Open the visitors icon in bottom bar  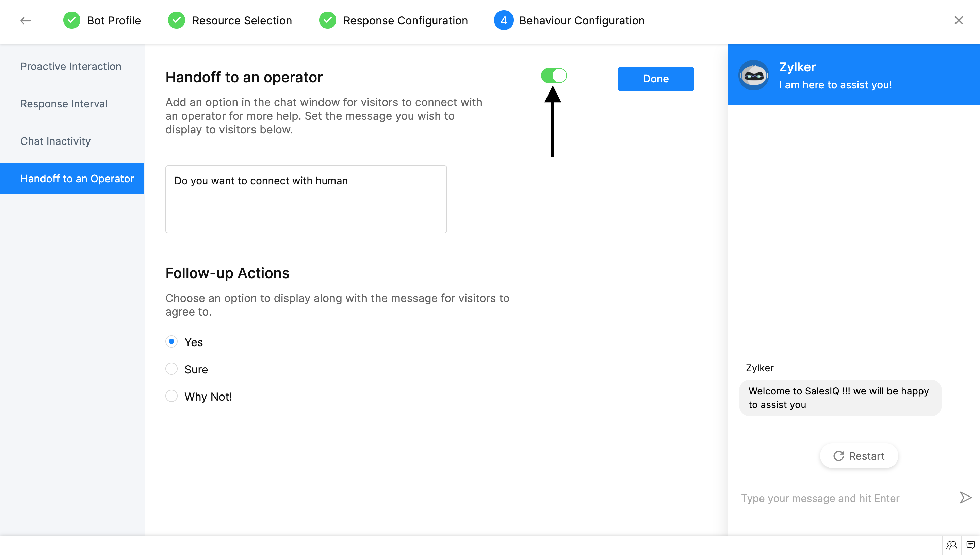click(x=951, y=545)
